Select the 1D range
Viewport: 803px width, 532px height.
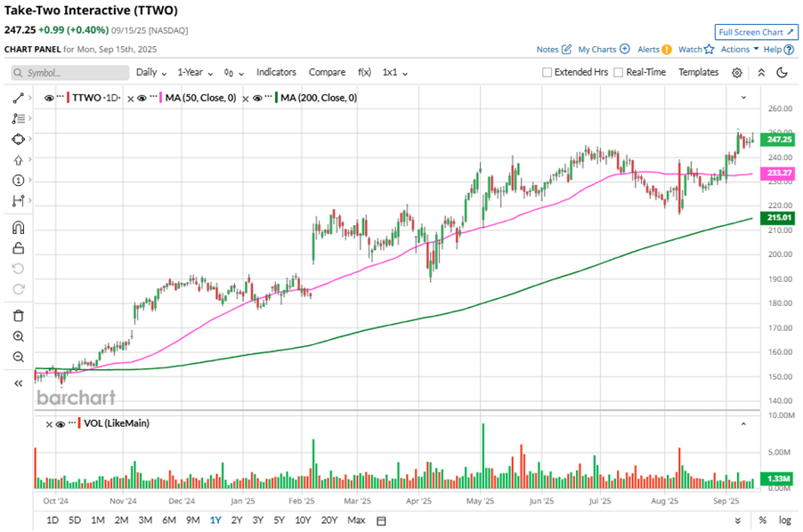tap(53, 520)
